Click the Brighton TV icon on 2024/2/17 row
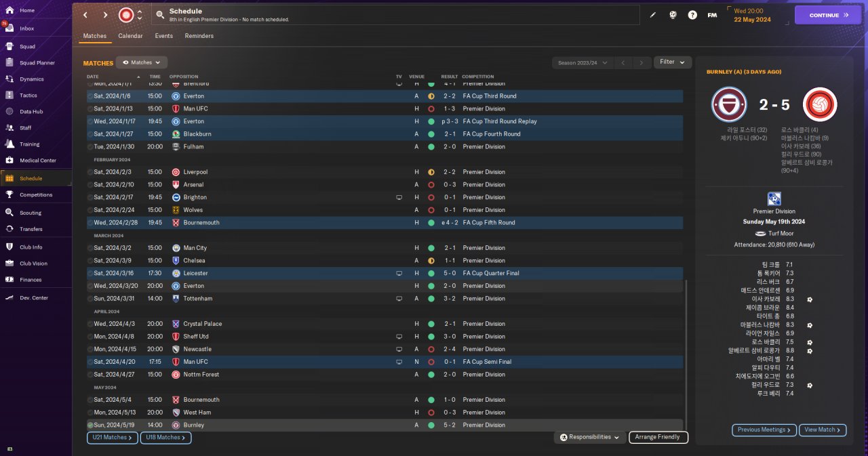This screenshot has width=868, height=456. point(399,197)
